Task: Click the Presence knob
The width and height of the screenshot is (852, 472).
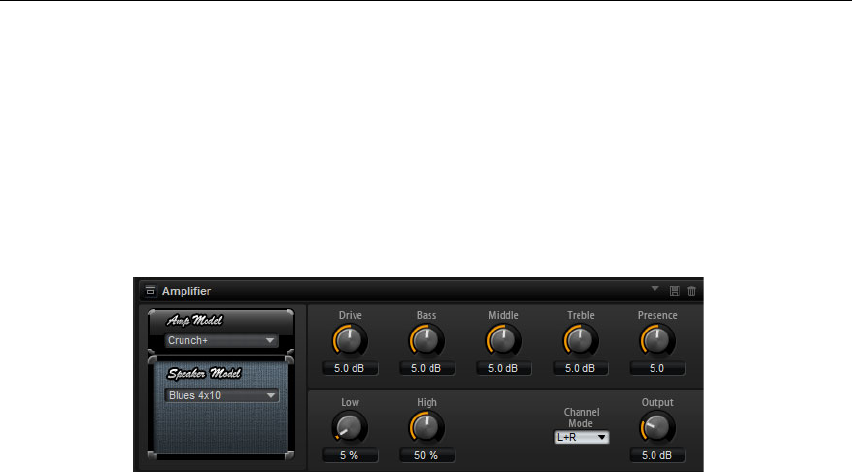Action: 657,341
